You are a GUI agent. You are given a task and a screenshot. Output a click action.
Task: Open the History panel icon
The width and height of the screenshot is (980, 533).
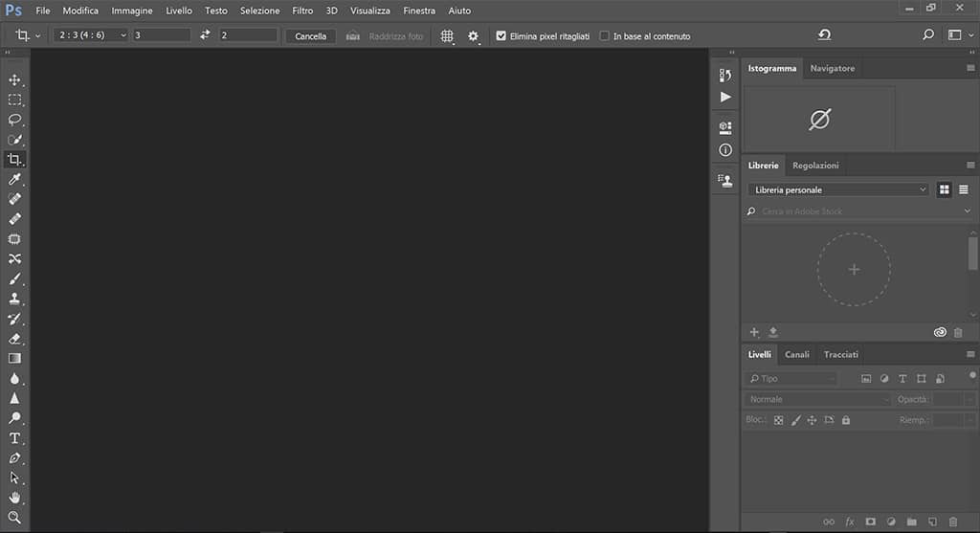tap(725, 75)
